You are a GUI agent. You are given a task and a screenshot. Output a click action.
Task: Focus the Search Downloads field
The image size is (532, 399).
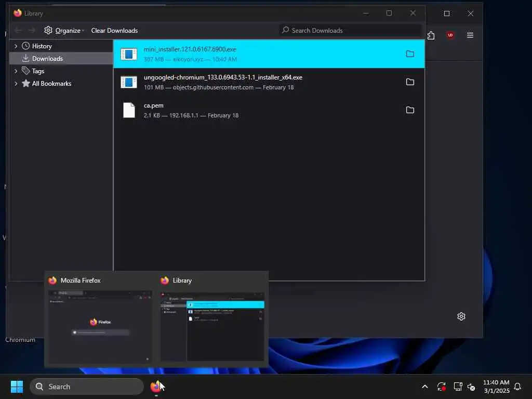pyautogui.click(x=351, y=31)
